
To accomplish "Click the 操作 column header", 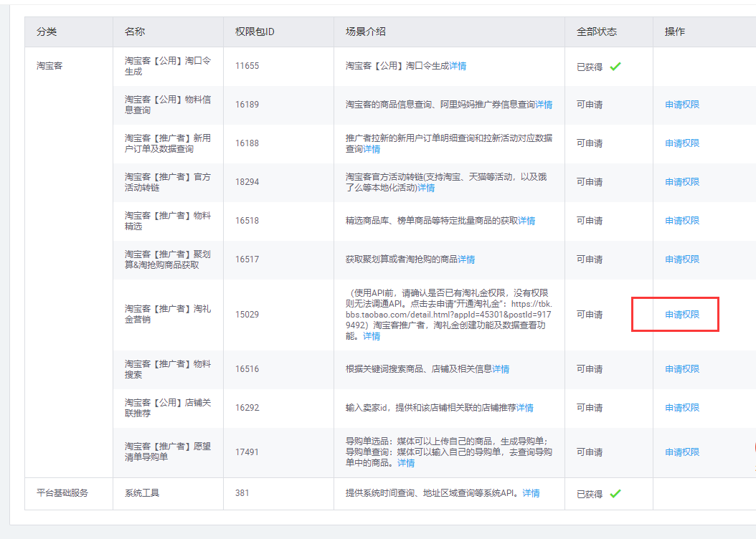I will coord(674,32).
